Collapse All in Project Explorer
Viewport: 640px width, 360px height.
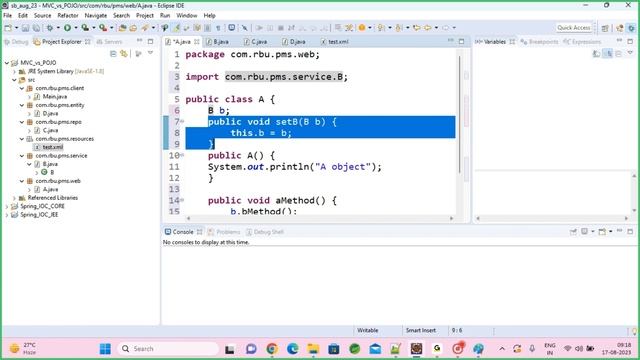(x=113, y=53)
